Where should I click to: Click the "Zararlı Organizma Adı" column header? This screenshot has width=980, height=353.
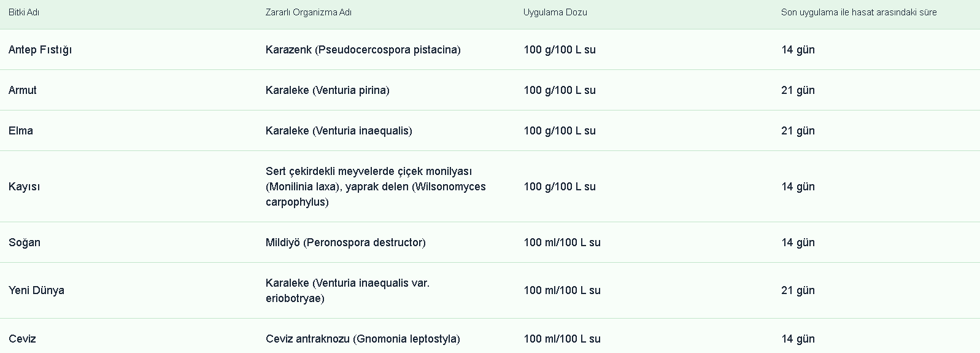pyautogui.click(x=309, y=12)
